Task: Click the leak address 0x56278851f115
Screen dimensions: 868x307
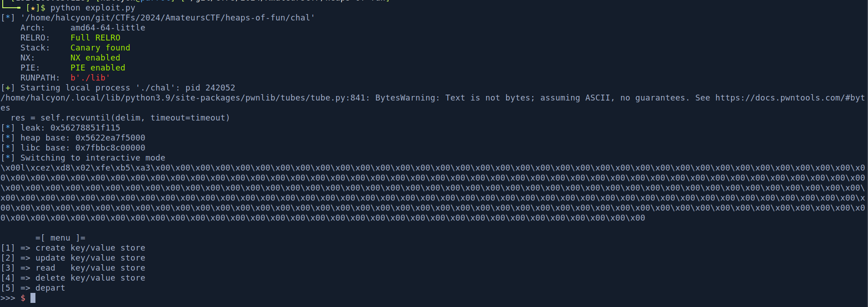Action: pyautogui.click(x=85, y=128)
